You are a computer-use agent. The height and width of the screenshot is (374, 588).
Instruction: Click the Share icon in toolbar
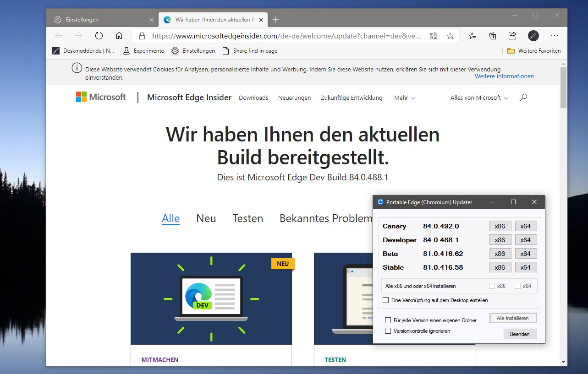pyautogui.click(x=512, y=36)
